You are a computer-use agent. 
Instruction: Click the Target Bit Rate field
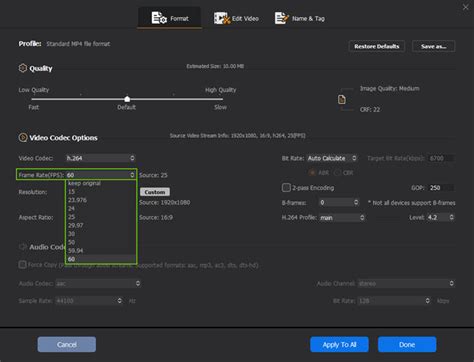click(x=441, y=158)
